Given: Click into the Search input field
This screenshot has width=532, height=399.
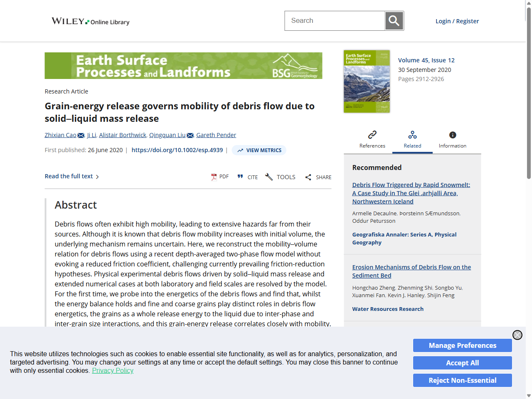Looking at the screenshot, I should pos(335,21).
